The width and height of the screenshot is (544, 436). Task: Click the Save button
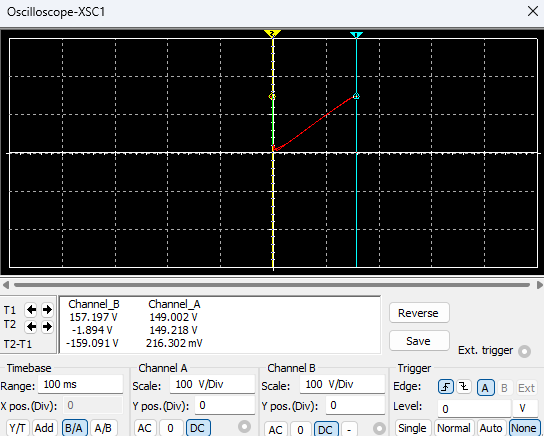pyautogui.click(x=419, y=341)
